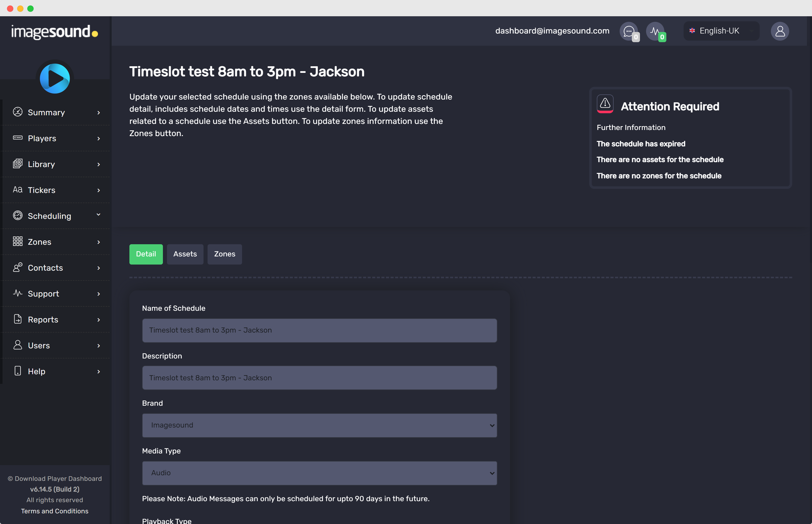Click 'There are no assets for the schedule'
The width and height of the screenshot is (812, 524).
[x=660, y=160]
